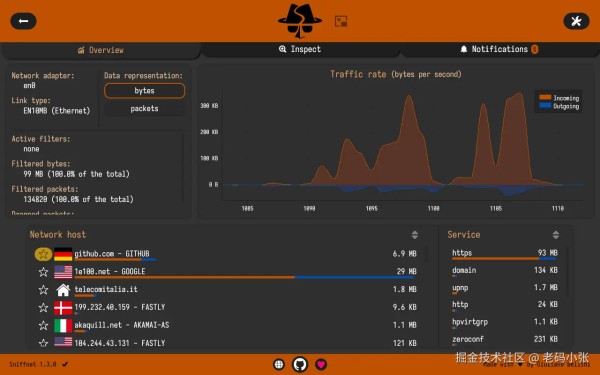Select the bytes data representation

click(x=144, y=91)
